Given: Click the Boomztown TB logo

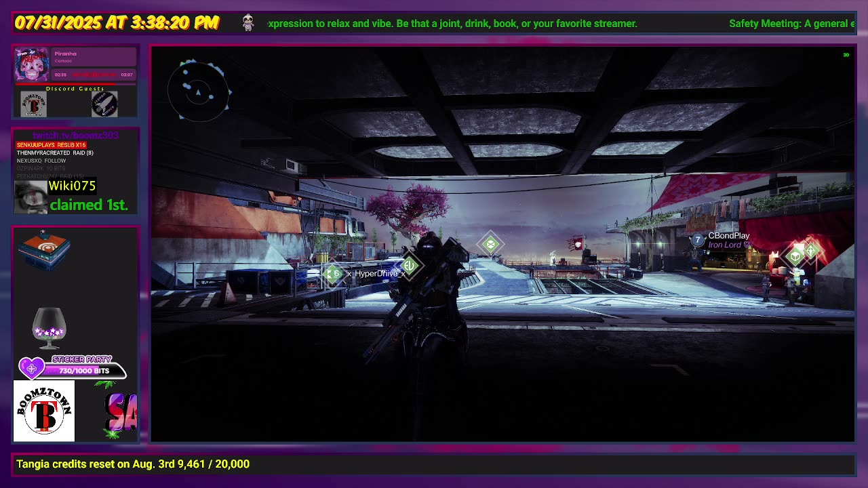Looking at the screenshot, I should [x=44, y=411].
